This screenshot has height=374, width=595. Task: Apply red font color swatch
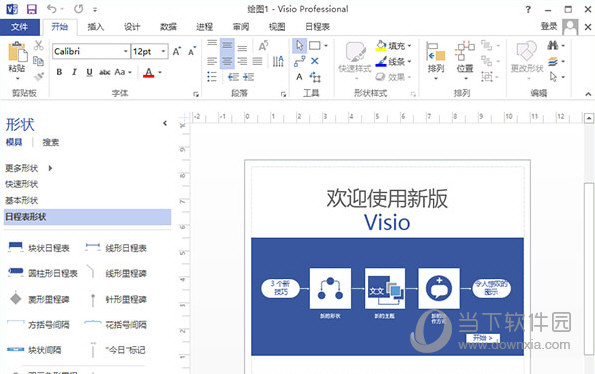tap(148, 72)
